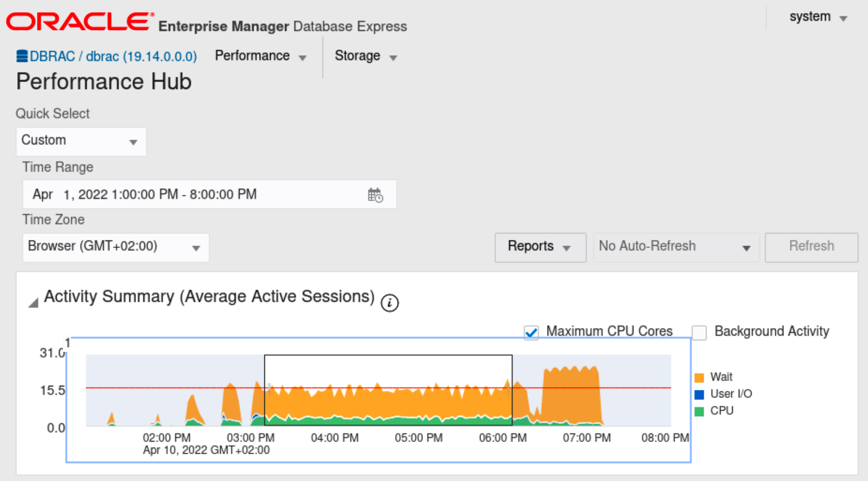Open the Reports dropdown
Screen dimensions: 868x481
tap(540, 247)
